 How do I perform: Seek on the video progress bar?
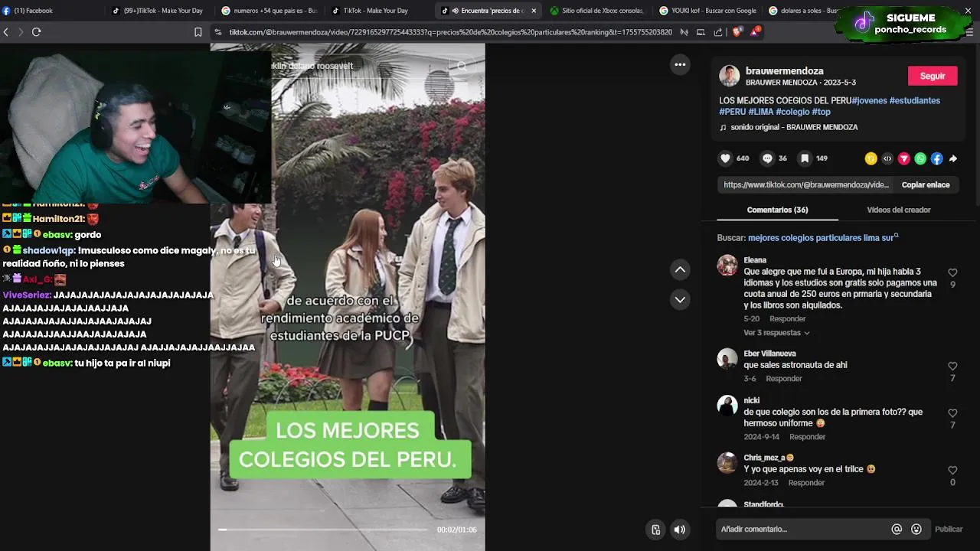pyautogui.click(x=322, y=530)
